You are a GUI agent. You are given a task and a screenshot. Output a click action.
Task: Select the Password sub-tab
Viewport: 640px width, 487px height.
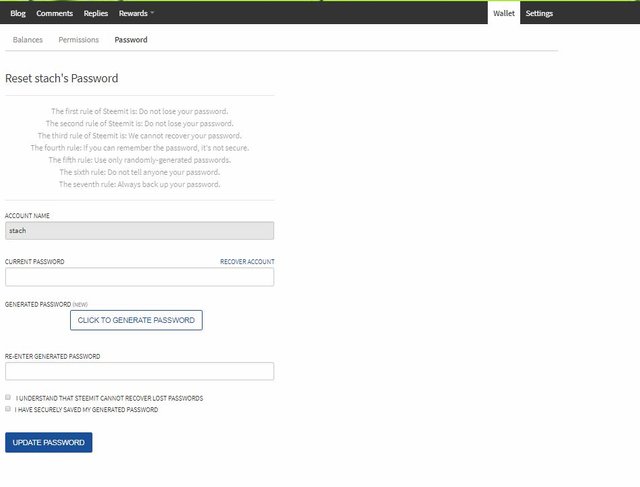(131, 40)
